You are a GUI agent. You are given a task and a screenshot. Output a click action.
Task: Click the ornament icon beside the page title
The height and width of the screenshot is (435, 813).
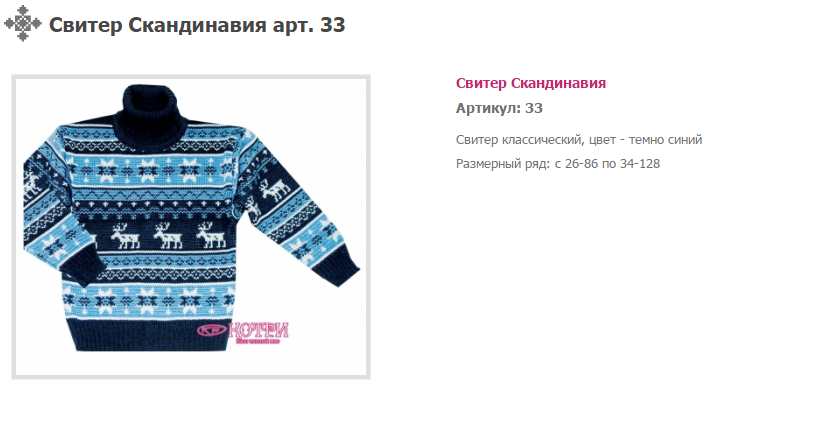click(22, 24)
